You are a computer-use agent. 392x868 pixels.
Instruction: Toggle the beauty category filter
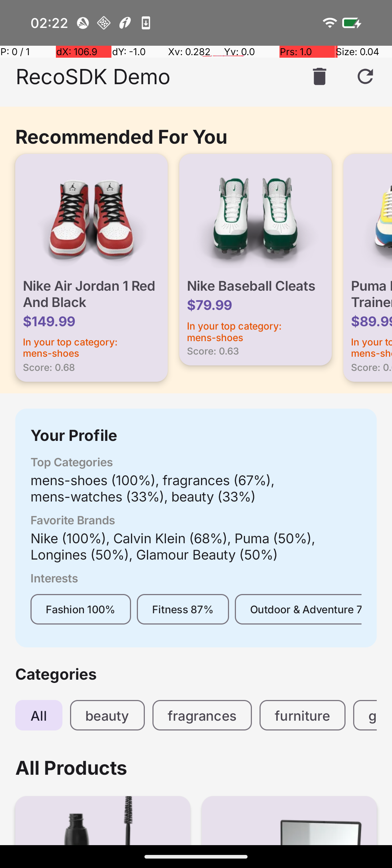107,715
